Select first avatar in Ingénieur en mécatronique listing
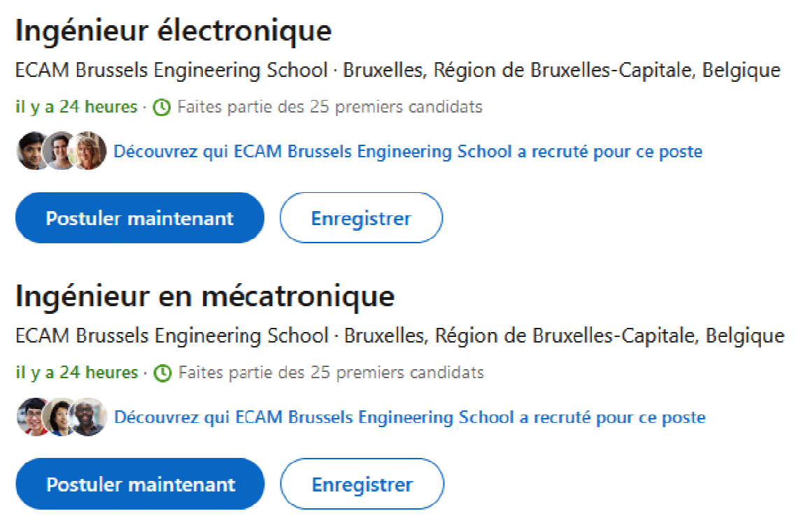This screenshot has width=803, height=532. coord(34,417)
